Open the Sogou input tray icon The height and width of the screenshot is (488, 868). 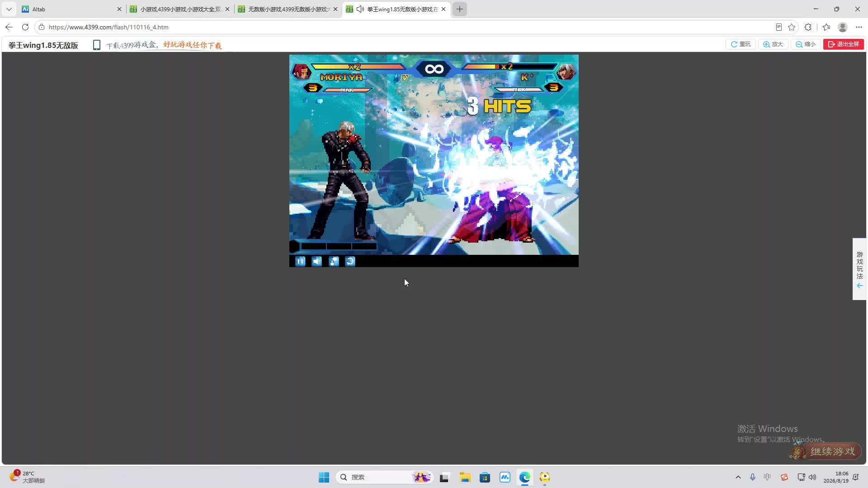784,477
